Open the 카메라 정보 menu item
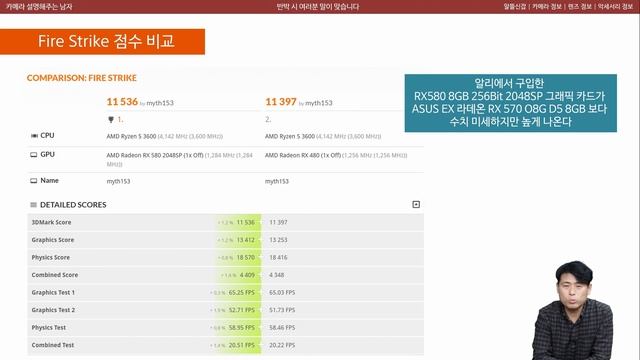Viewport: 640px width, 360px height. [x=547, y=7]
